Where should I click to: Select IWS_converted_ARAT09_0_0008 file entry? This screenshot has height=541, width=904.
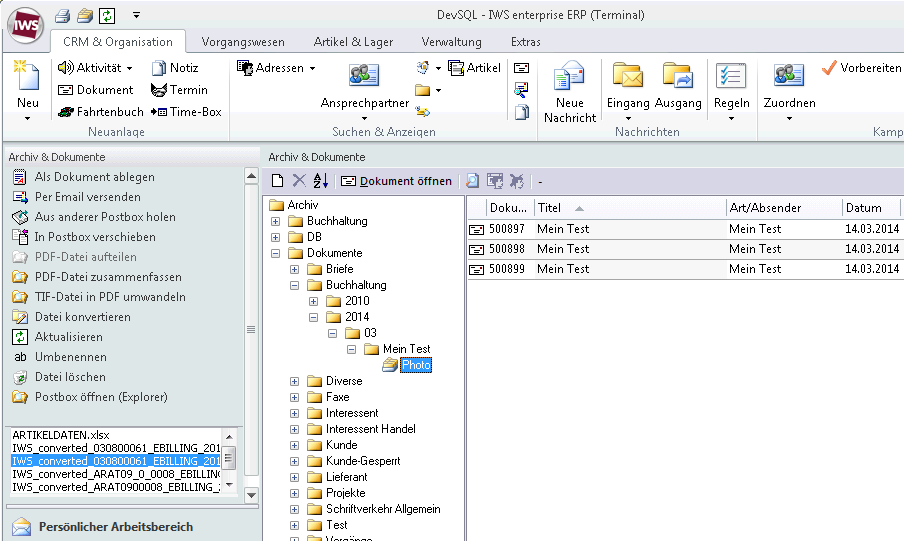click(115, 474)
